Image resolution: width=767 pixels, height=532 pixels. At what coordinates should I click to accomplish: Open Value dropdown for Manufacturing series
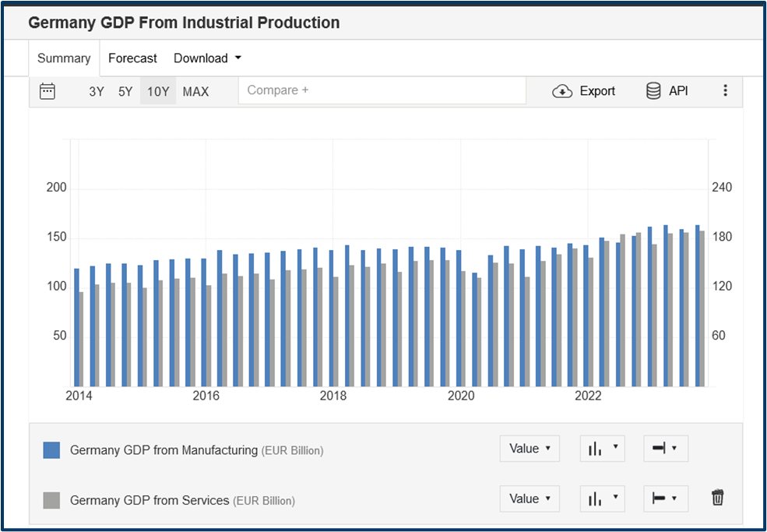click(530, 449)
